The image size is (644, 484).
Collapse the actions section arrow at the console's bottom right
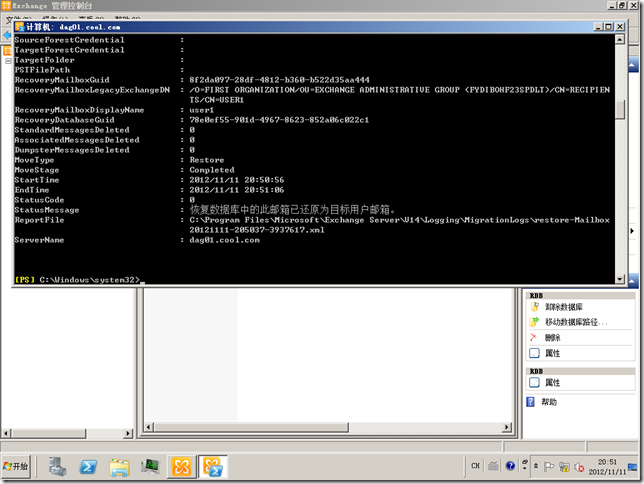(633, 281)
